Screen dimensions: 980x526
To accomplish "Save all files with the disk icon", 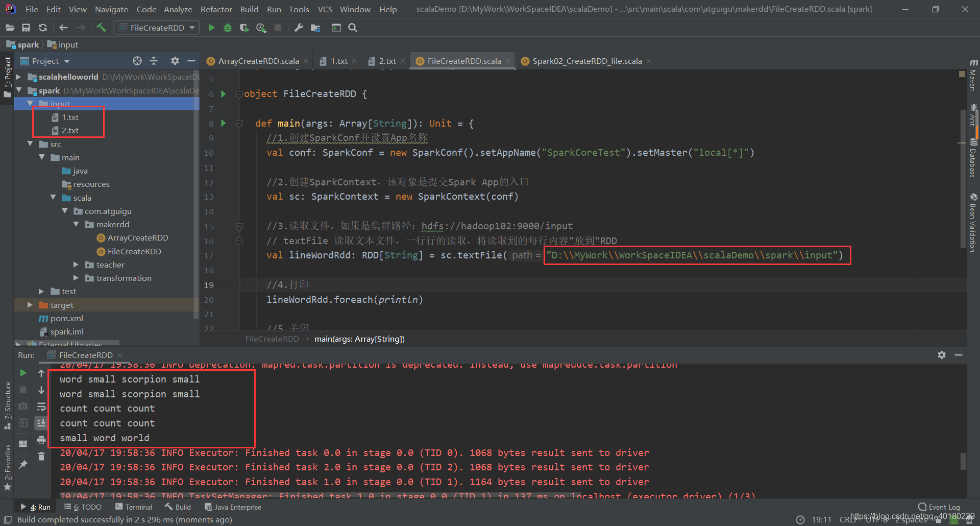I will (26, 28).
